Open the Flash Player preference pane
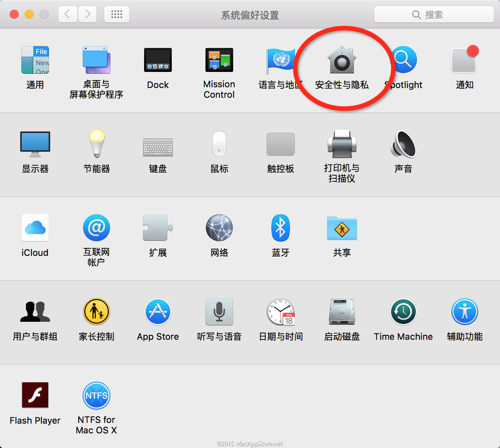 point(35,395)
